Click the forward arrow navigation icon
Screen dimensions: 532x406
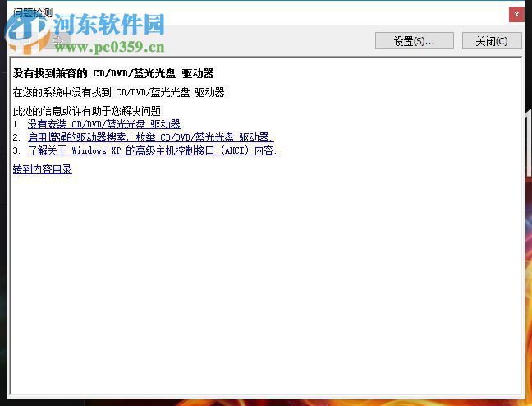(x=58, y=41)
